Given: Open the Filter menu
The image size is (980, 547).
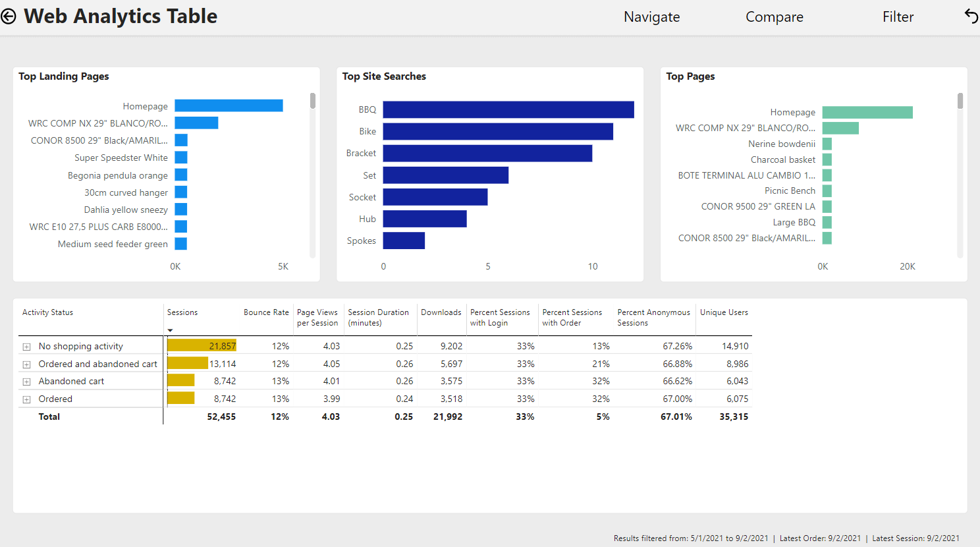Looking at the screenshot, I should (x=898, y=16).
